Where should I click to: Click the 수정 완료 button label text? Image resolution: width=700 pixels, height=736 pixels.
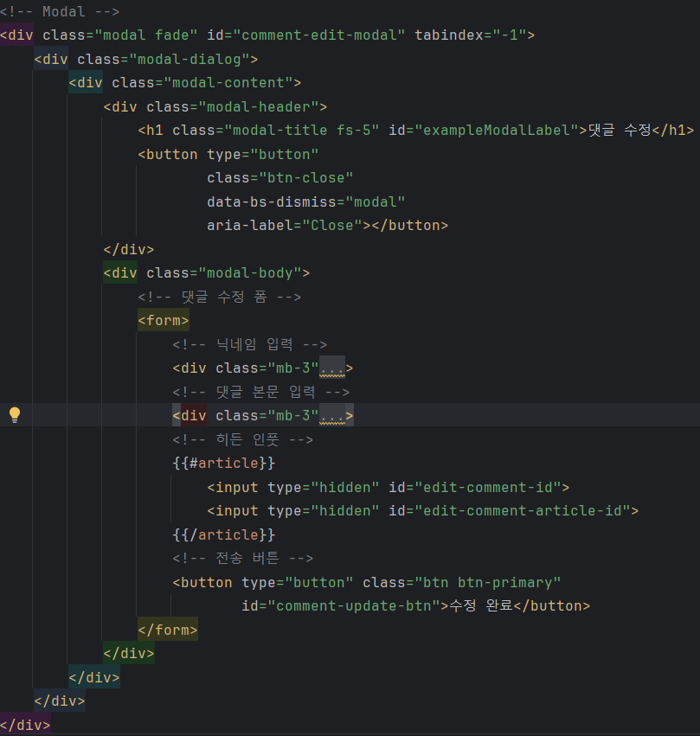481,606
